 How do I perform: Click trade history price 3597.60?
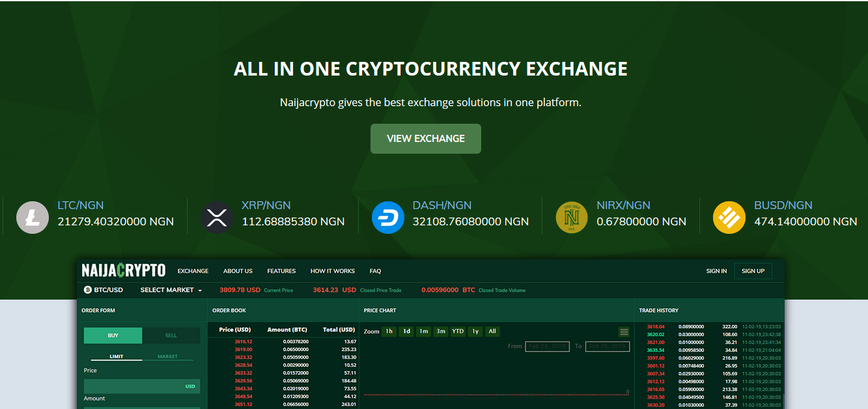(656, 358)
